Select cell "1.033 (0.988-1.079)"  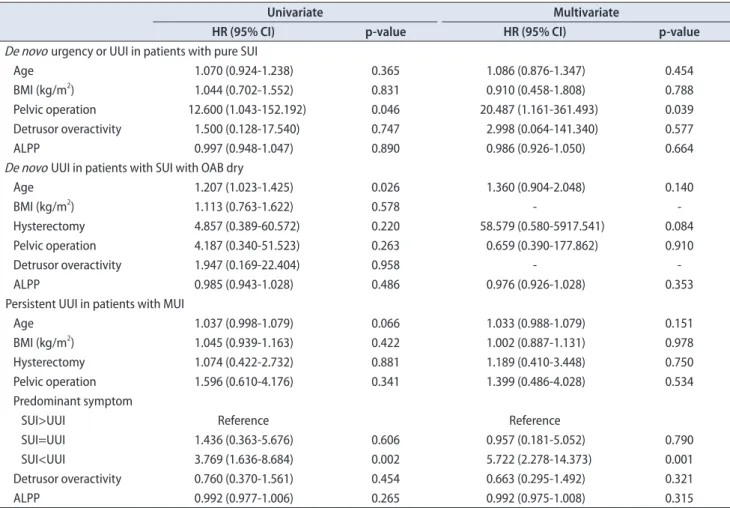click(535, 323)
